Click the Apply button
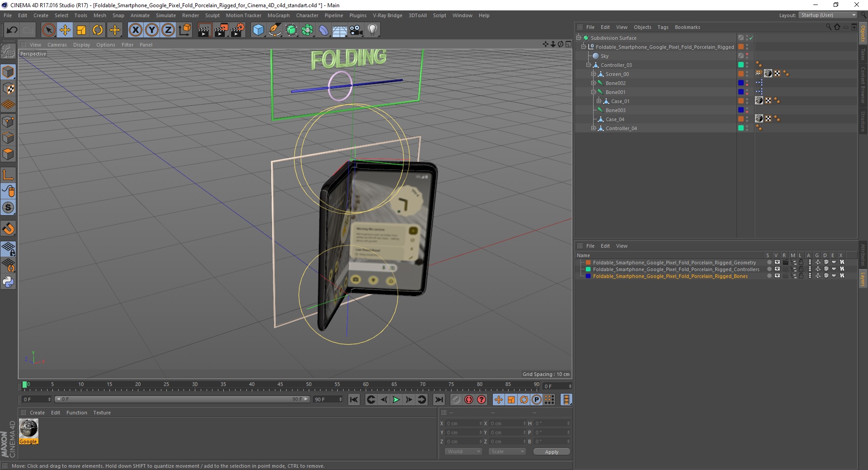Image resolution: width=868 pixels, height=470 pixels. click(x=552, y=451)
